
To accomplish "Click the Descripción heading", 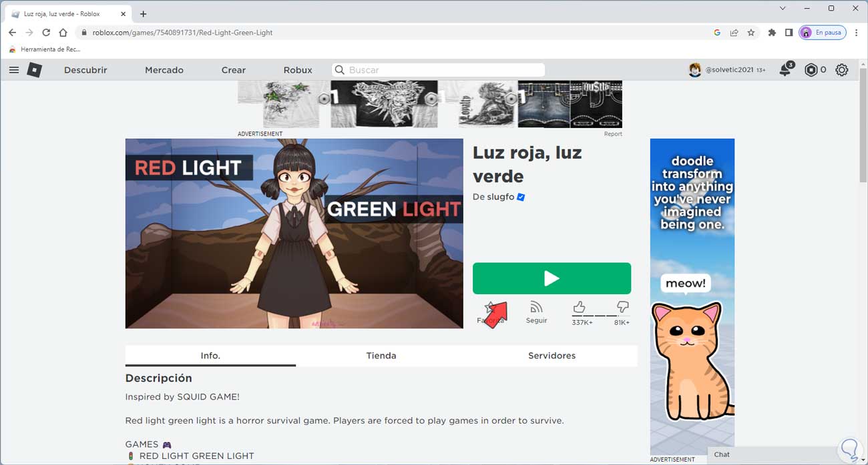I will pyautogui.click(x=158, y=378).
